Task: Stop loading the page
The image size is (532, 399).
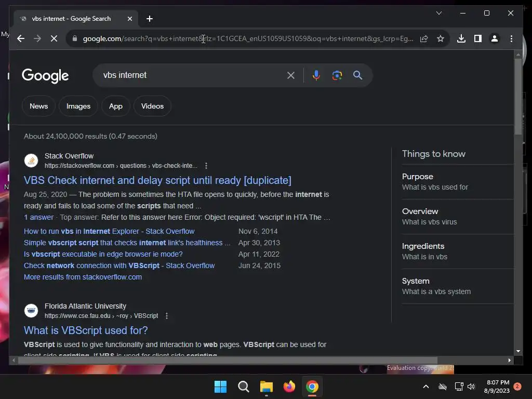Action: (54, 38)
